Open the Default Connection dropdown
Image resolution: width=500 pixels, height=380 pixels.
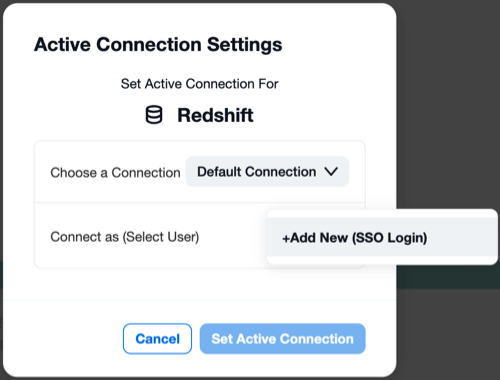pos(267,172)
